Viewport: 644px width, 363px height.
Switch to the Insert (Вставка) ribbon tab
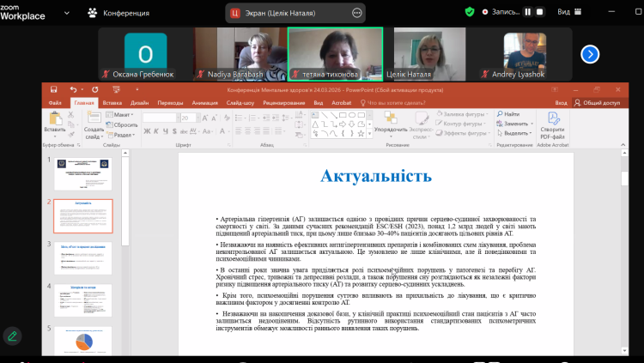tap(112, 102)
